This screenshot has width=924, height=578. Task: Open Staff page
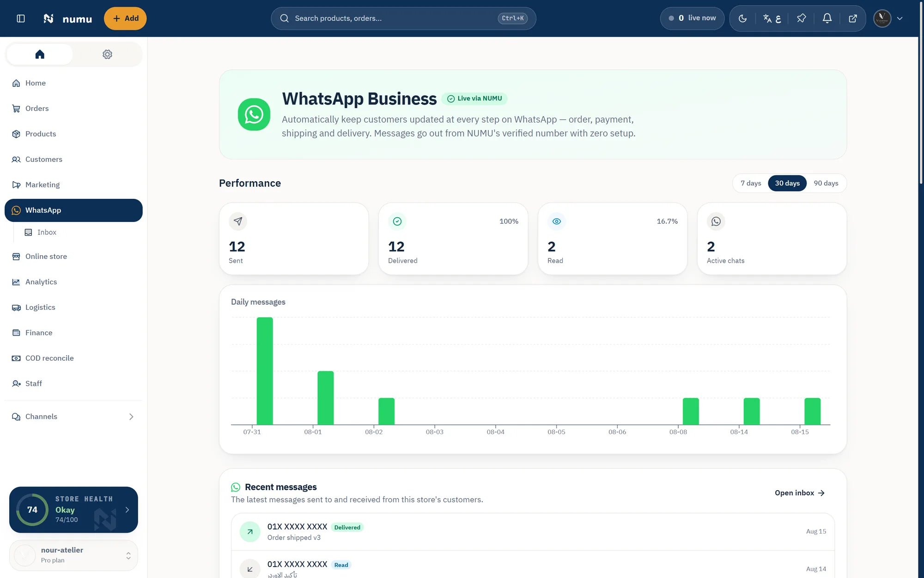pyautogui.click(x=73, y=384)
